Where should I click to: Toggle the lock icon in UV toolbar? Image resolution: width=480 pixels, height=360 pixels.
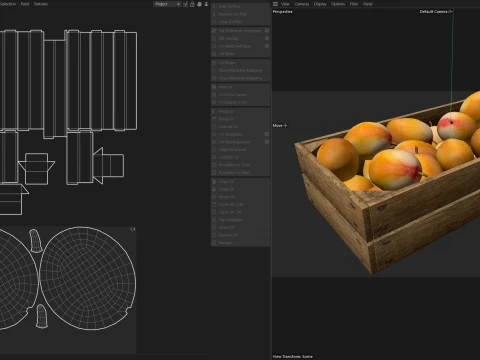192,4
